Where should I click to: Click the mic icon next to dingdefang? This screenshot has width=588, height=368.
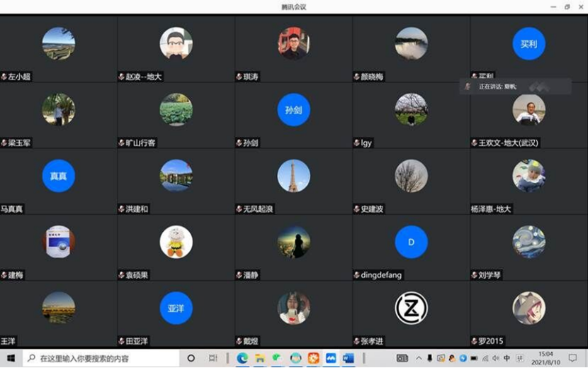pyautogui.click(x=357, y=275)
